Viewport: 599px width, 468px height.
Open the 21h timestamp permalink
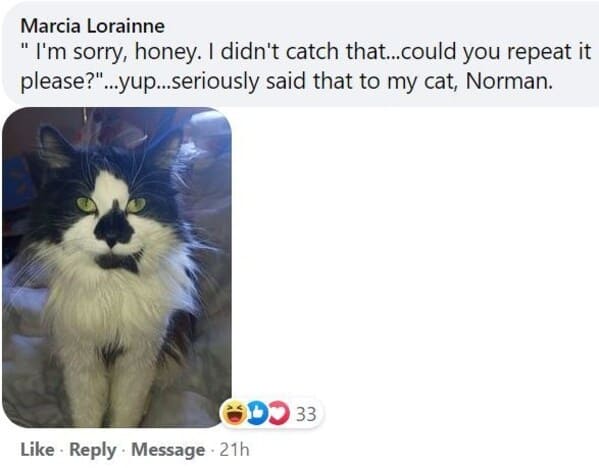tap(235, 450)
